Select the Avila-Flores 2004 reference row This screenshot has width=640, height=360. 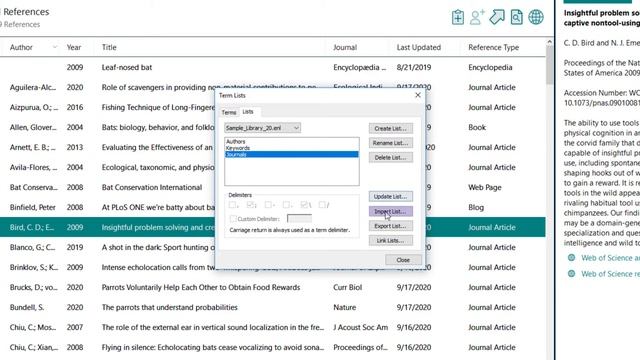tap(273, 167)
